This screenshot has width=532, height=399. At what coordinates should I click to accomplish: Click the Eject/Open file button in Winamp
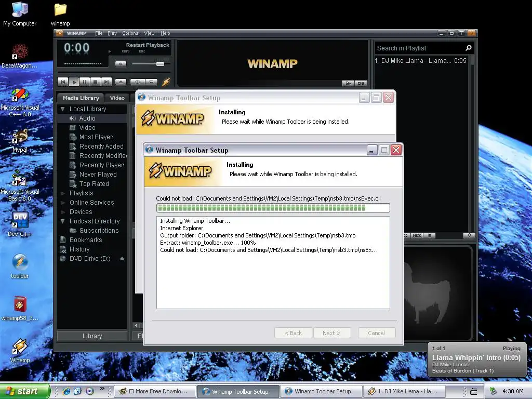(x=121, y=82)
